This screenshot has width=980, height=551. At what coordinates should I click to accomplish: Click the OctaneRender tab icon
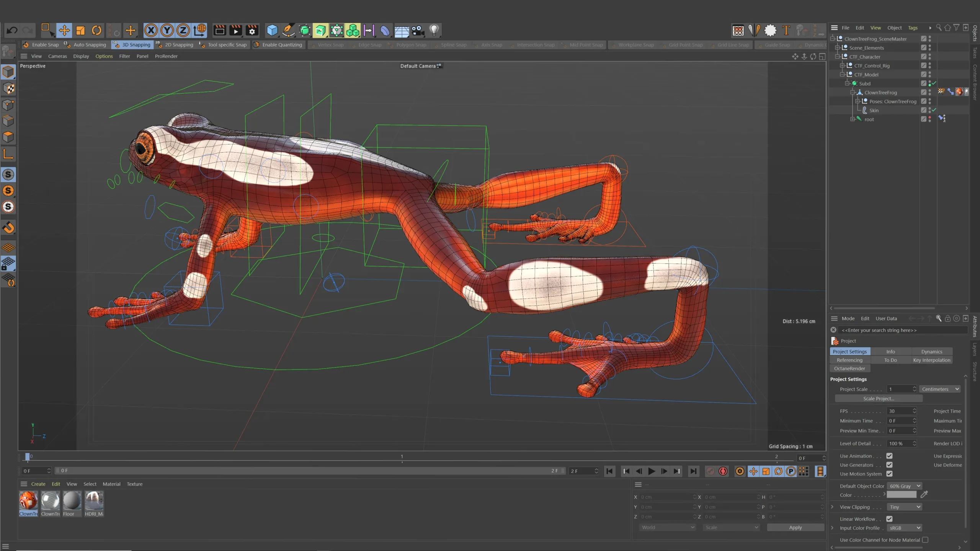(849, 368)
